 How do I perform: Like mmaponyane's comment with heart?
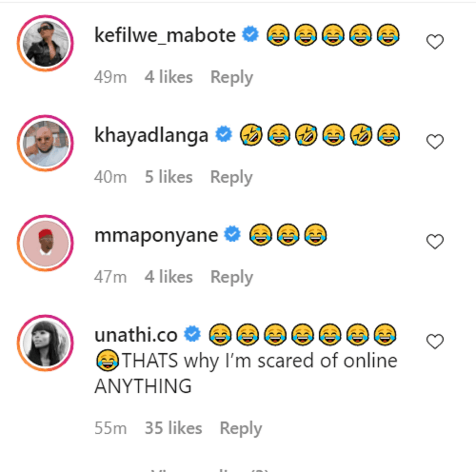tap(435, 242)
